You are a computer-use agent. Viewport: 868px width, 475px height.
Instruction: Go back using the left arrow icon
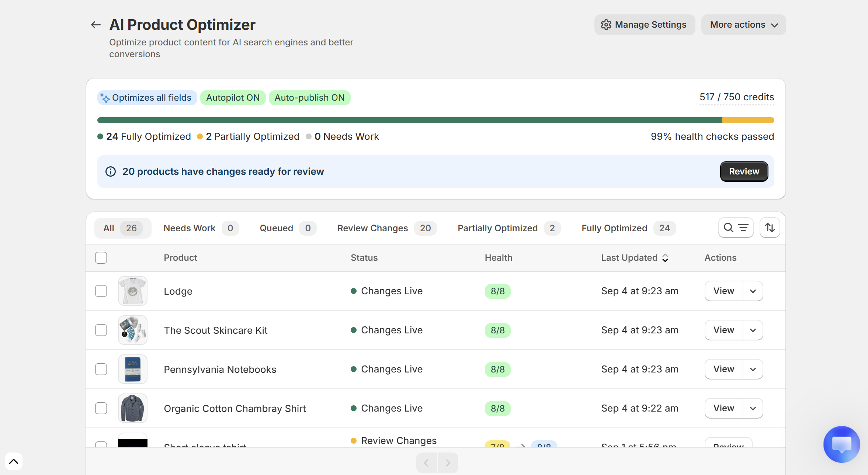point(96,25)
